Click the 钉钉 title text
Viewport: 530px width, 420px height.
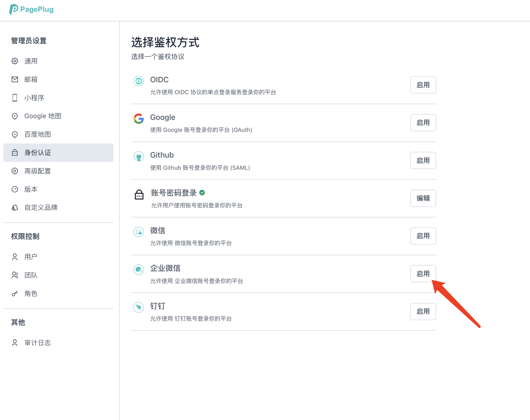point(158,306)
